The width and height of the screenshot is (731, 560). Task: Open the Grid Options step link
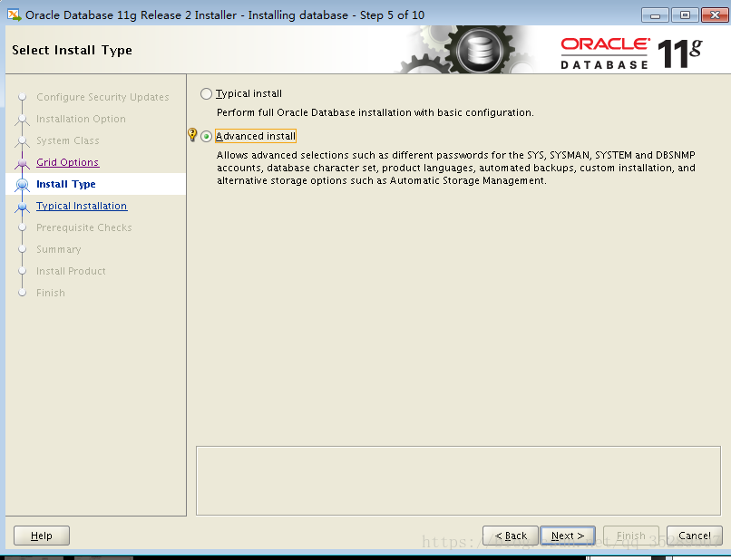[x=68, y=162]
